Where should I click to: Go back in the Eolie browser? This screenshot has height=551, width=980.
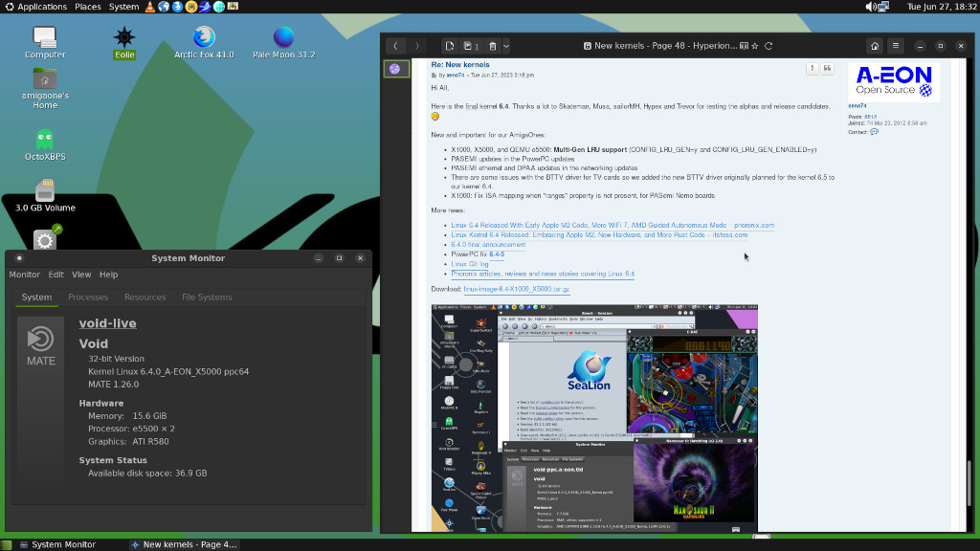coord(395,46)
